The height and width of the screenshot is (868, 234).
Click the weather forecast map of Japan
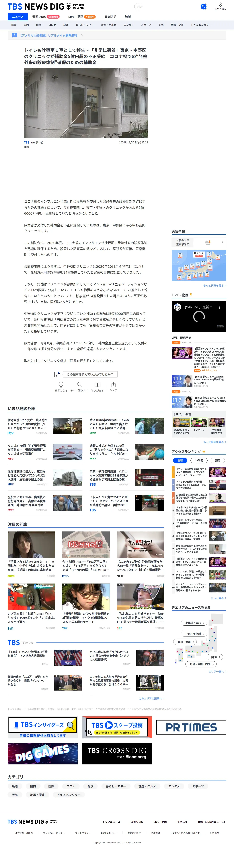pyautogui.click(x=199, y=266)
